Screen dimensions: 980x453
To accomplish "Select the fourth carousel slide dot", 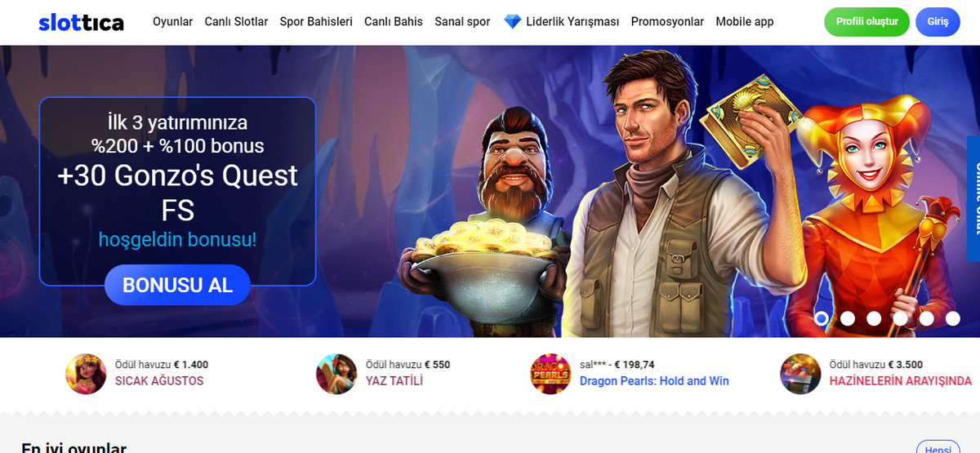I will click(900, 318).
